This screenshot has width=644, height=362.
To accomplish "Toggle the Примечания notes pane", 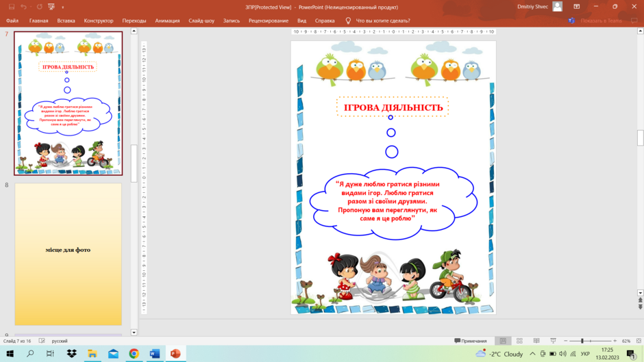I will [471, 341].
